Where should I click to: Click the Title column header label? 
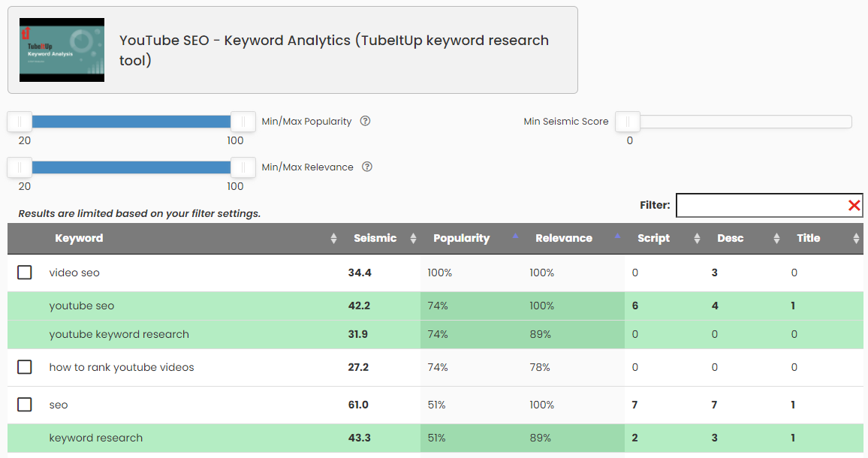click(x=808, y=238)
